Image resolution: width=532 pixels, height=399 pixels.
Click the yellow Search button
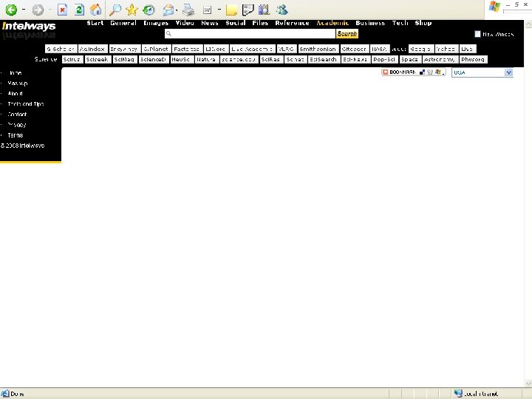tap(347, 33)
